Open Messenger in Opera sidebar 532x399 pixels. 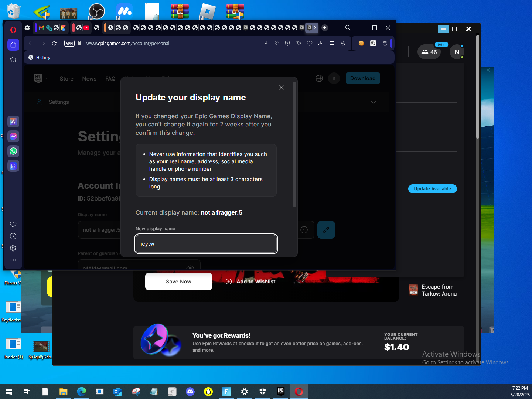click(13, 136)
